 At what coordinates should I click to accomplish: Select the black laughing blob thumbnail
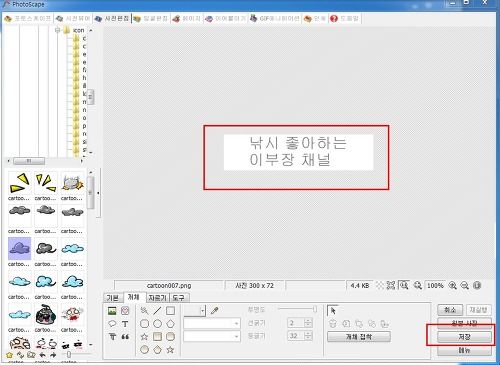click(46, 314)
